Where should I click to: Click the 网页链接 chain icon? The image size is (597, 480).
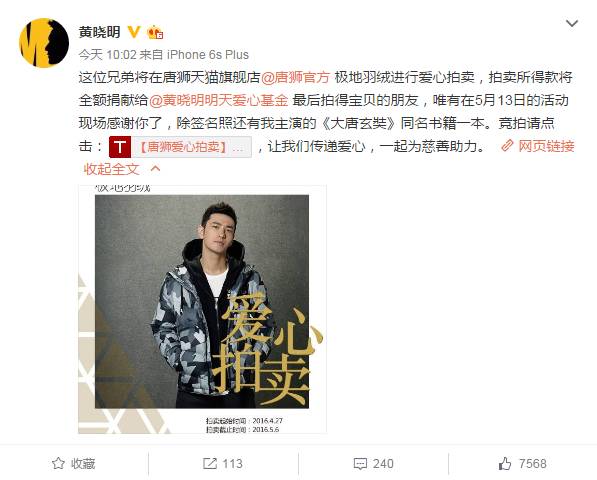coord(507,145)
